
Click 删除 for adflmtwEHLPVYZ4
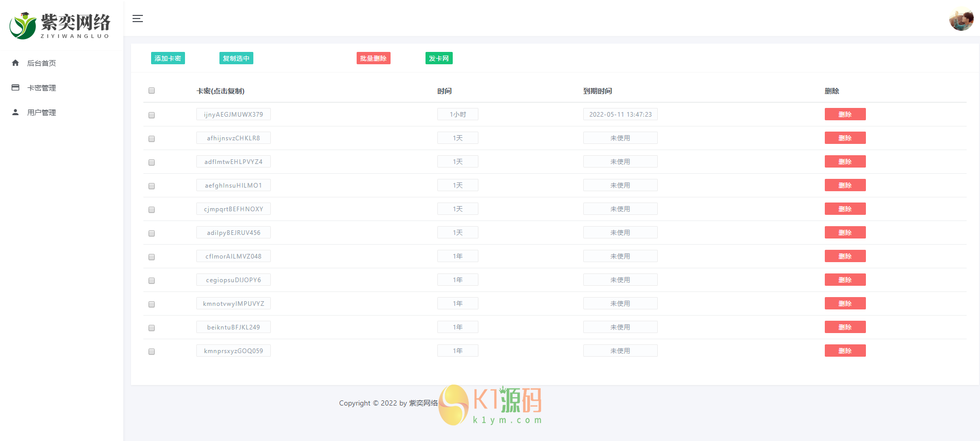[x=845, y=161]
